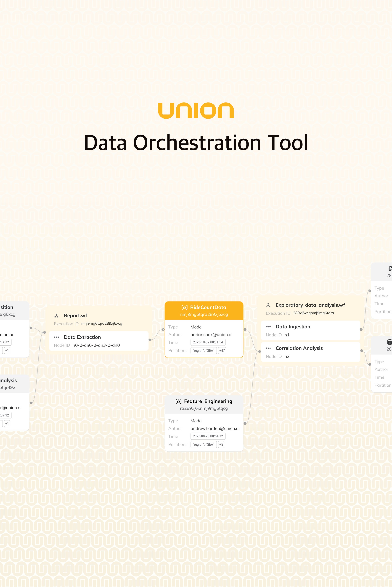Click the region SEA chip in RideCountData

click(x=204, y=350)
